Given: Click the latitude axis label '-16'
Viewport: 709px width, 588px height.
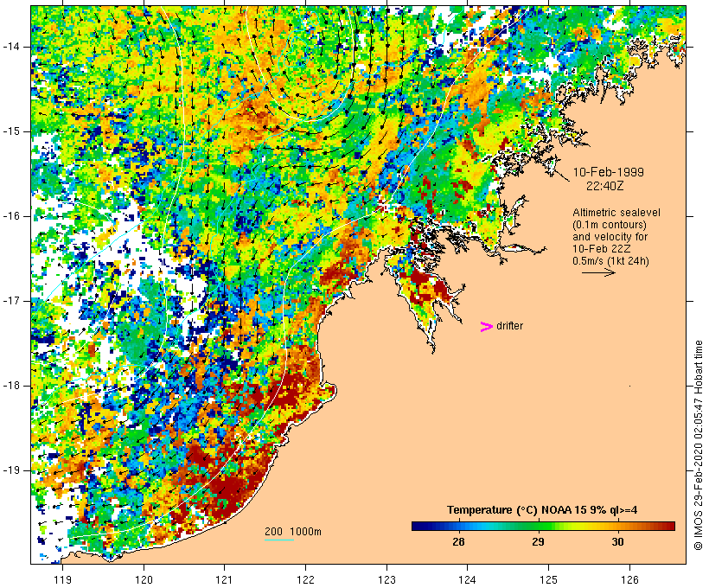Looking at the screenshot, I should [x=11, y=216].
